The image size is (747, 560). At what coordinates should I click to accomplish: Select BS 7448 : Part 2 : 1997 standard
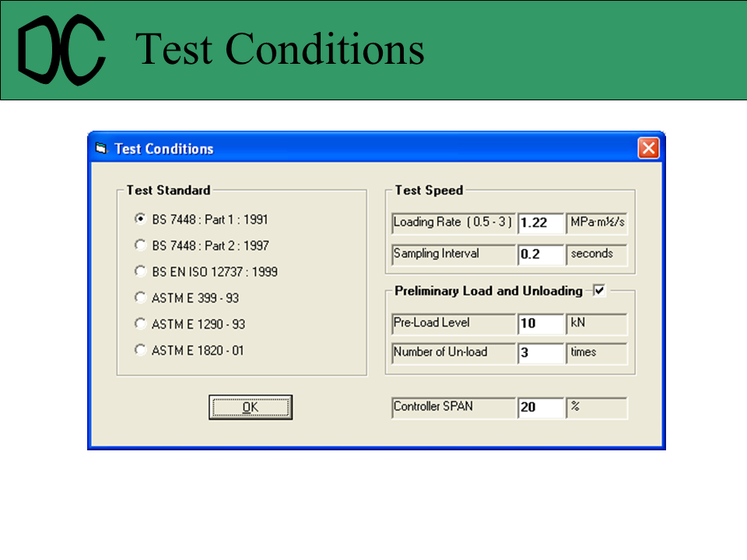pyautogui.click(x=140, y=245)
